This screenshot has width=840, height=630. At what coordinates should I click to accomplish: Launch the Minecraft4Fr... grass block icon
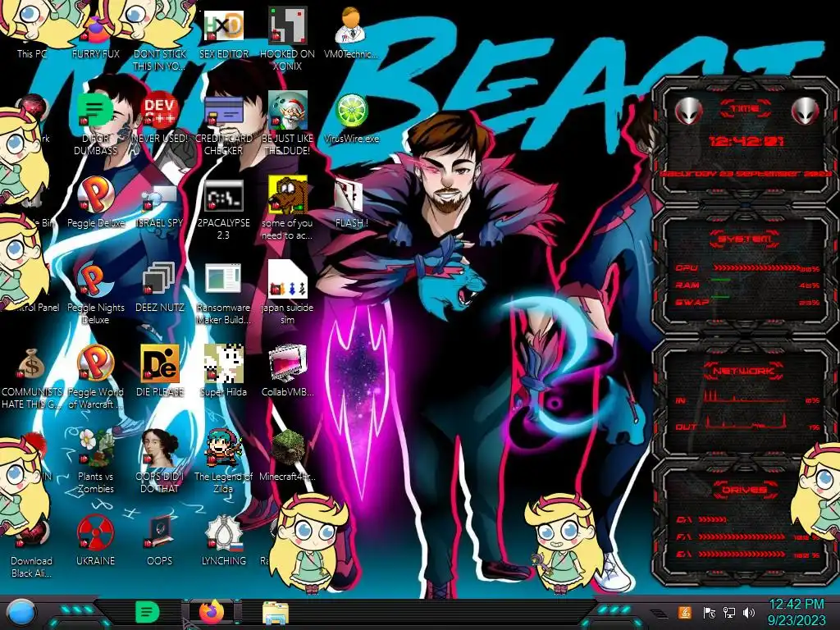pos(287,456)
